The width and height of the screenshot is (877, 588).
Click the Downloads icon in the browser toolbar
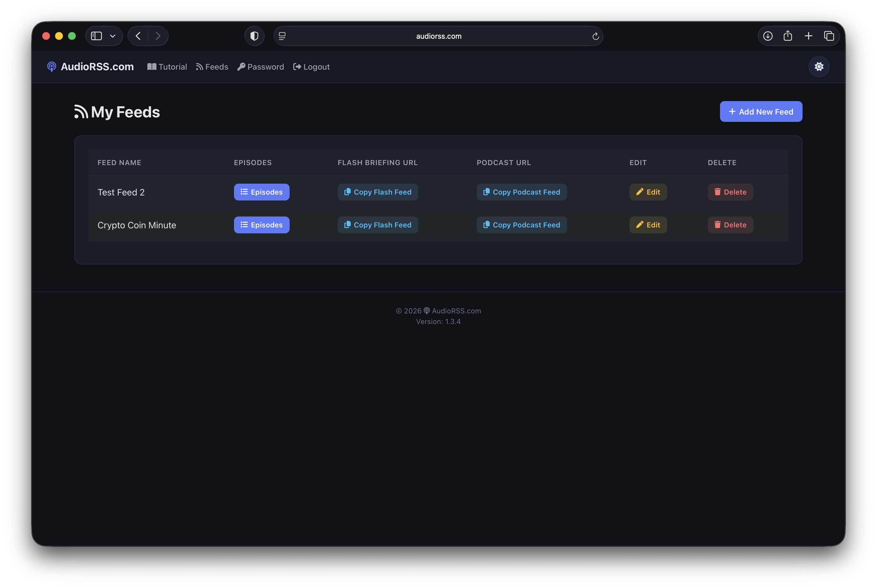click(767, 36)
